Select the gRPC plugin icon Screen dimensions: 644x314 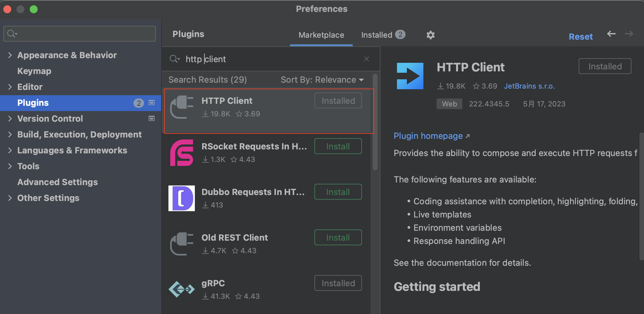[x=182, y=290]
